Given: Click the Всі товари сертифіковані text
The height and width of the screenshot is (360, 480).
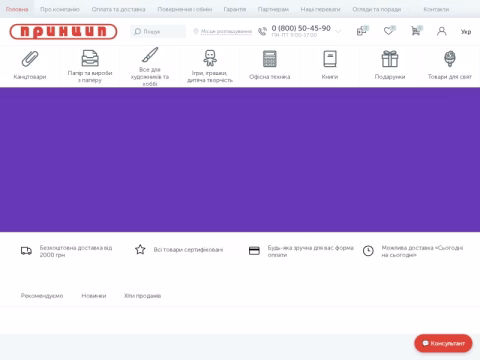Looking at the screenshot, I should [x=188, y=250].
